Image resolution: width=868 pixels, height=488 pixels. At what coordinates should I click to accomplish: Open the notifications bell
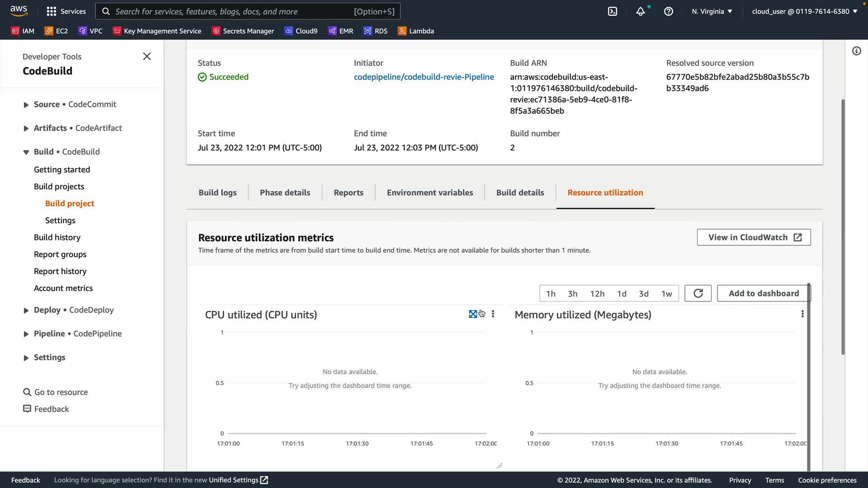(x=640, y=11)
